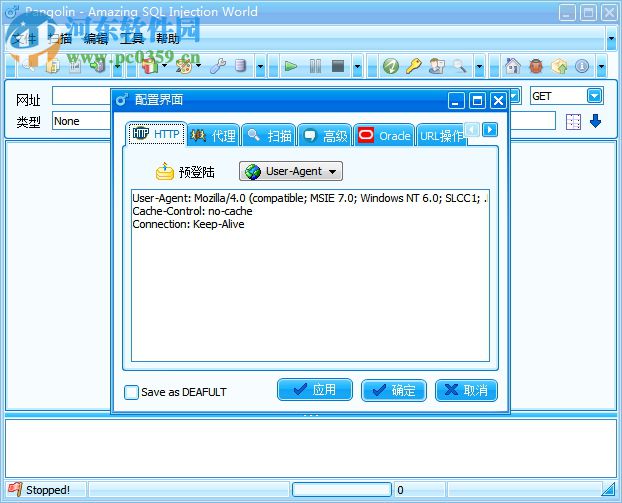Open the 帮助 menu
Viewport: 622px width, 503px height.
click(167, 38)
